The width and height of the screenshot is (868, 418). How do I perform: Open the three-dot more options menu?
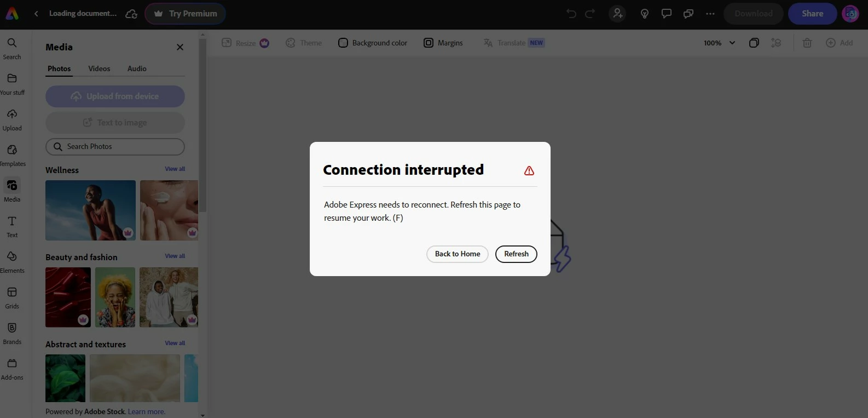point(710,14)
